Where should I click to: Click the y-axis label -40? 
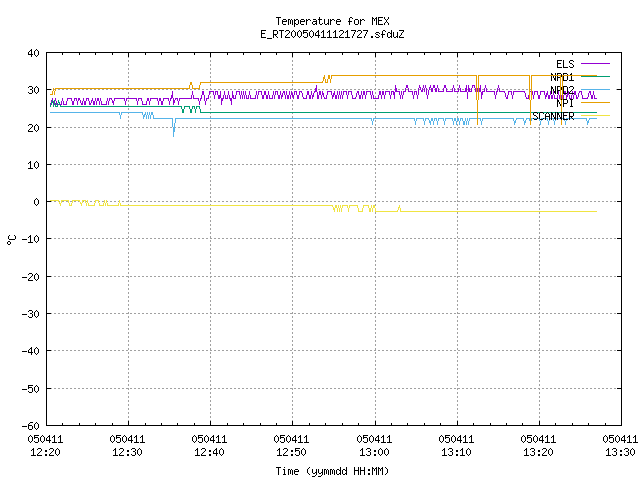click(x=31, y=351)
